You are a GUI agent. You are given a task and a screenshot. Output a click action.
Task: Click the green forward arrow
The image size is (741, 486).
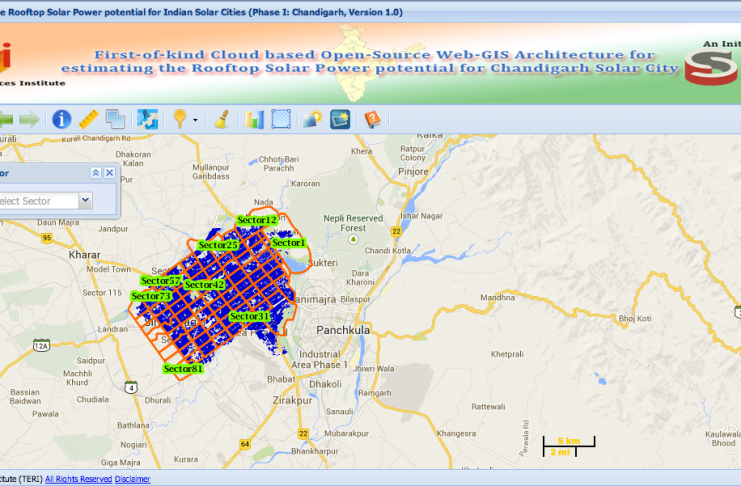(29, 120)
